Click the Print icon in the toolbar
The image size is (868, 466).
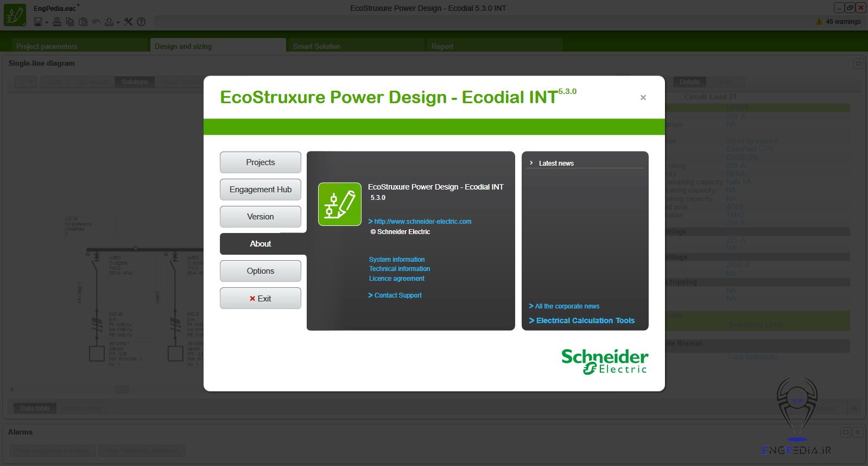tap(56, 22)
